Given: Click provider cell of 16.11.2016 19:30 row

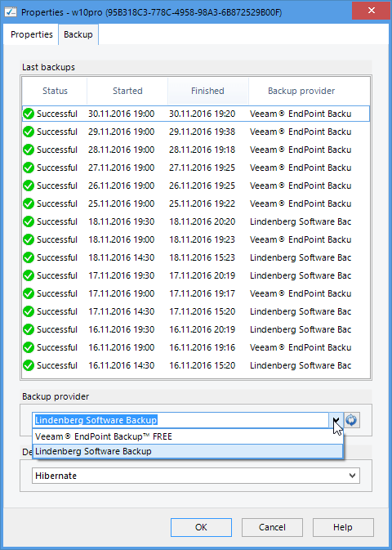Looking at the screenshot, I should [x=301, y=329].
